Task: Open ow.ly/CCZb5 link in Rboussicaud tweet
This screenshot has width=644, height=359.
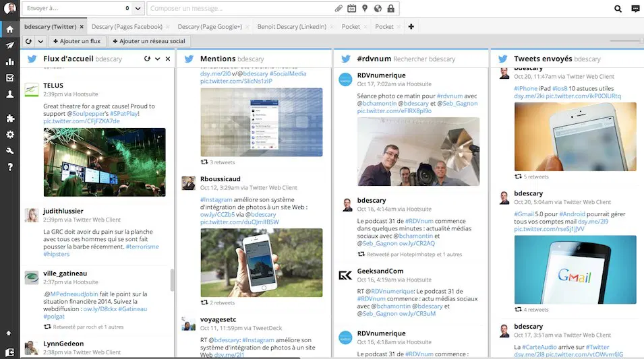Action: pyautogui.click(x=217, y=215)
